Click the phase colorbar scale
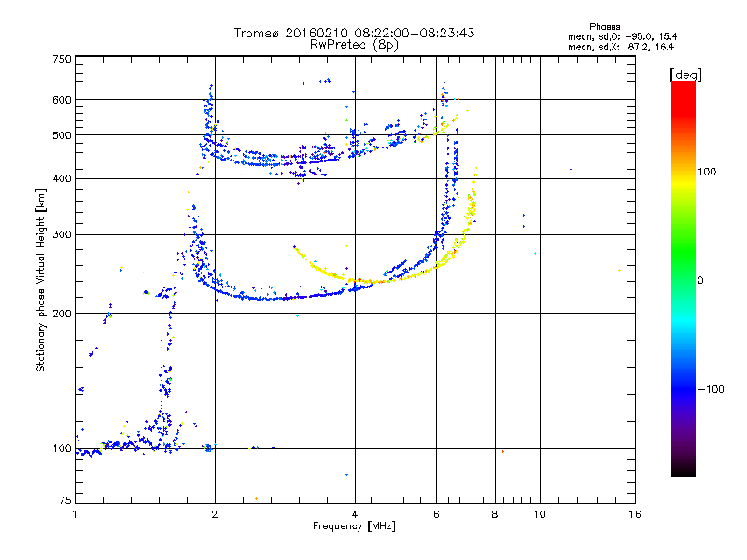747x560 pixels. (684, 278)
